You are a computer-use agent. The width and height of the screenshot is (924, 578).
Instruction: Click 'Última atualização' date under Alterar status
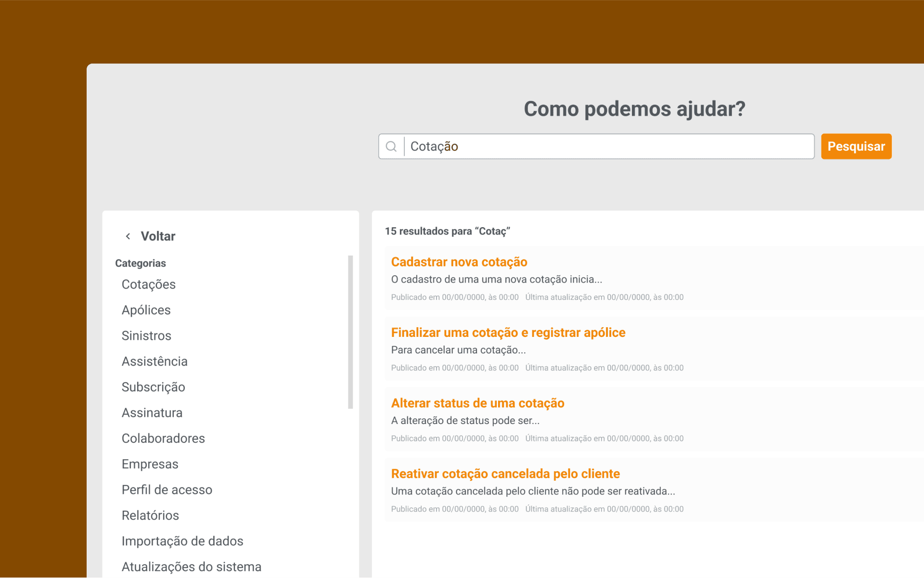[x=604, y=439]
